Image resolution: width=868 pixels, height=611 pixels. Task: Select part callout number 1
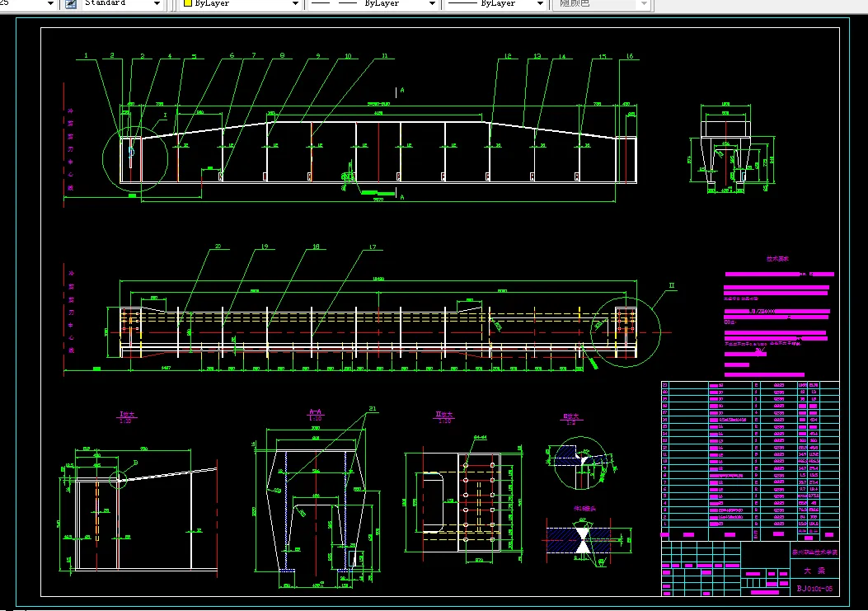pos(86,55)
